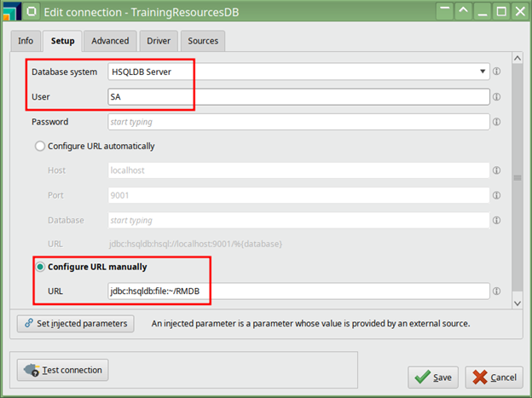Switch to the Sources tab
Image resolution: width=532 pixels, height=398 pixels.
203,41
